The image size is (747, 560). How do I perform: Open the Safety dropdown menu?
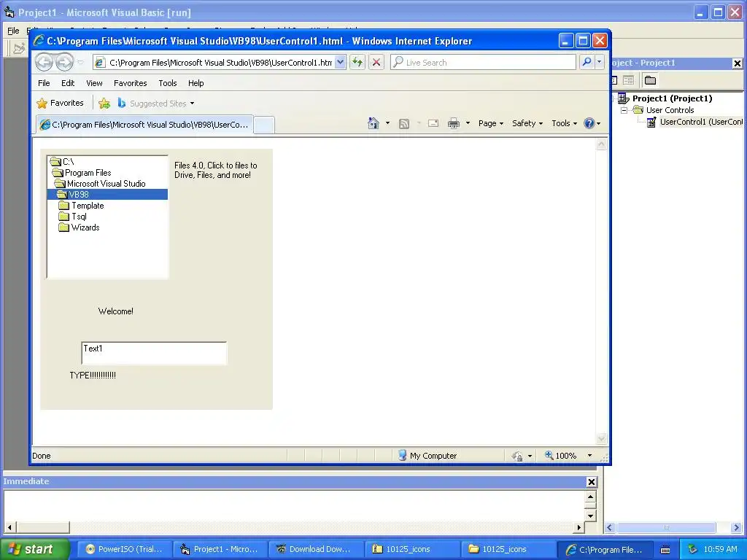click(x=527, y=123)
